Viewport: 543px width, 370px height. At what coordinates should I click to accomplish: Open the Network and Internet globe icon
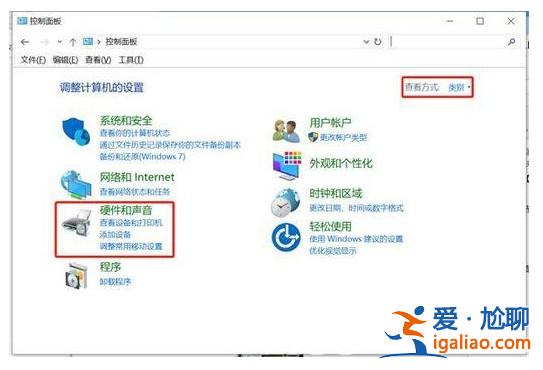pyautogui.click(x=76, y=185)
